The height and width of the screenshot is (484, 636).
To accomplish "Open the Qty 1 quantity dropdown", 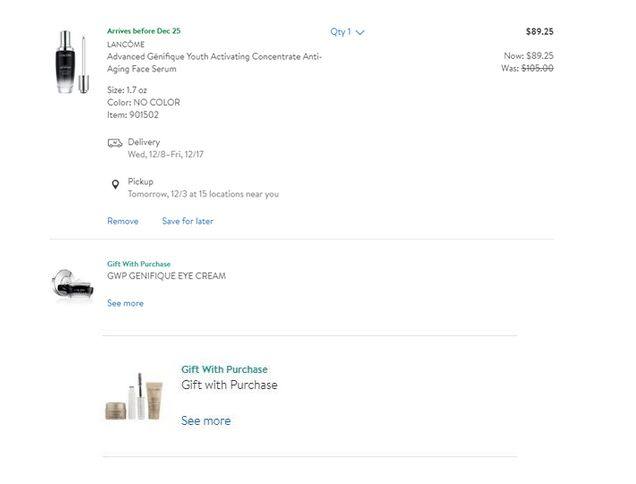I will (x=347, y=32).
